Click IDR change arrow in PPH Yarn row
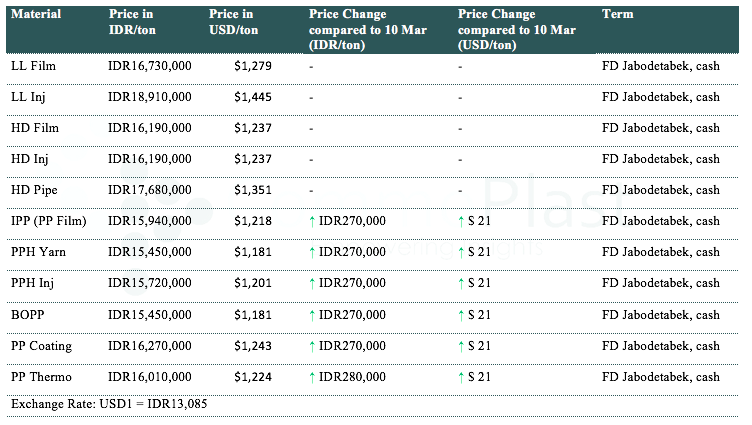752x425 pixels. [x=313, y=252]
